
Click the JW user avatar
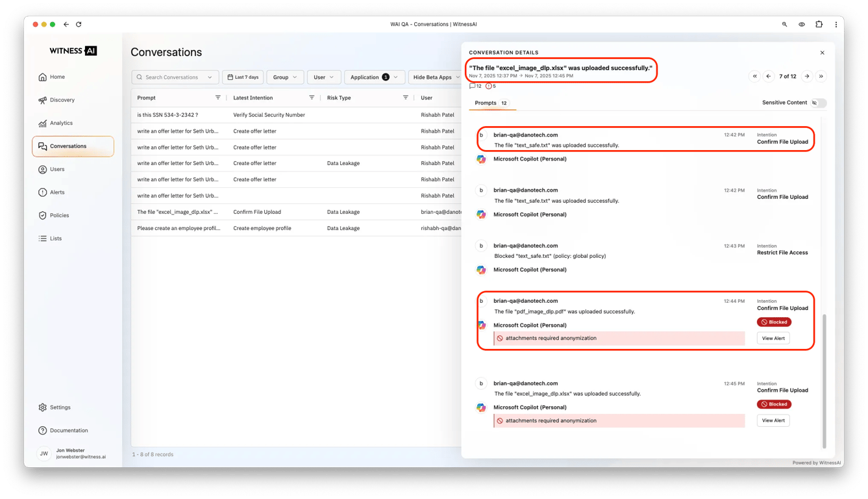pos(44,454)
